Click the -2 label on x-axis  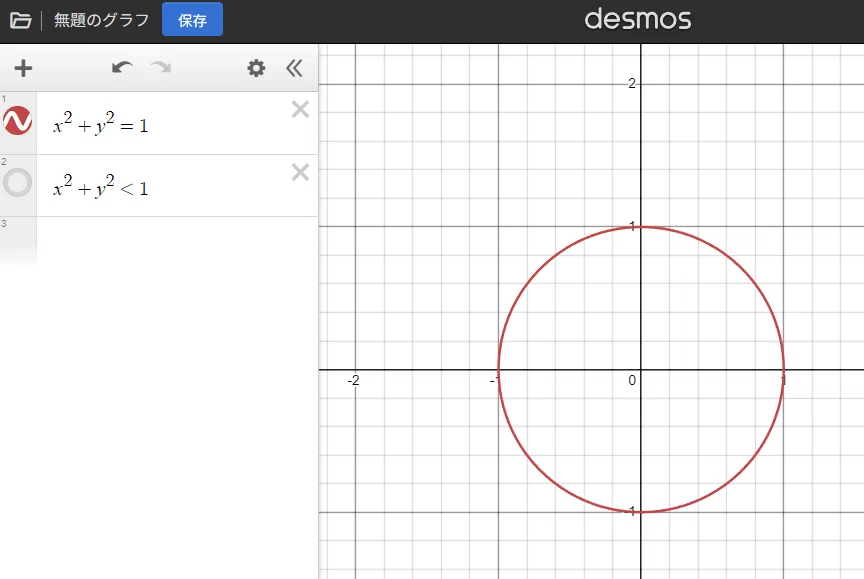coord(353,380)
